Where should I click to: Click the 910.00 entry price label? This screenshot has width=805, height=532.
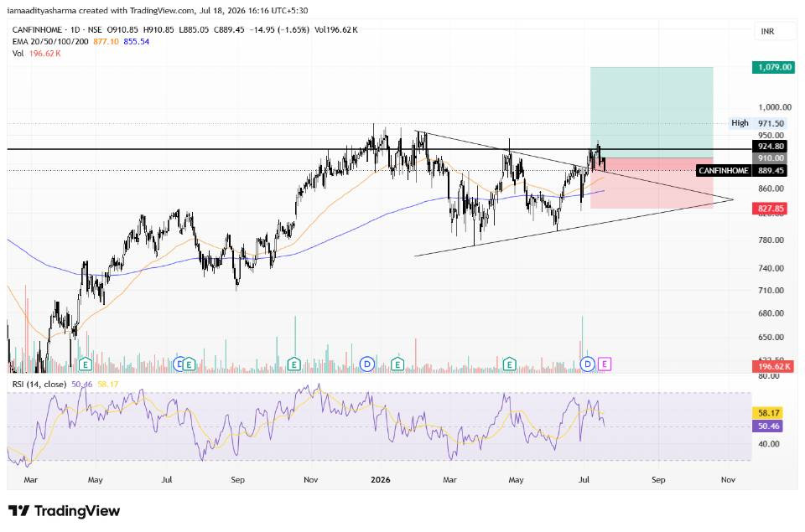[x=770, y=158]
